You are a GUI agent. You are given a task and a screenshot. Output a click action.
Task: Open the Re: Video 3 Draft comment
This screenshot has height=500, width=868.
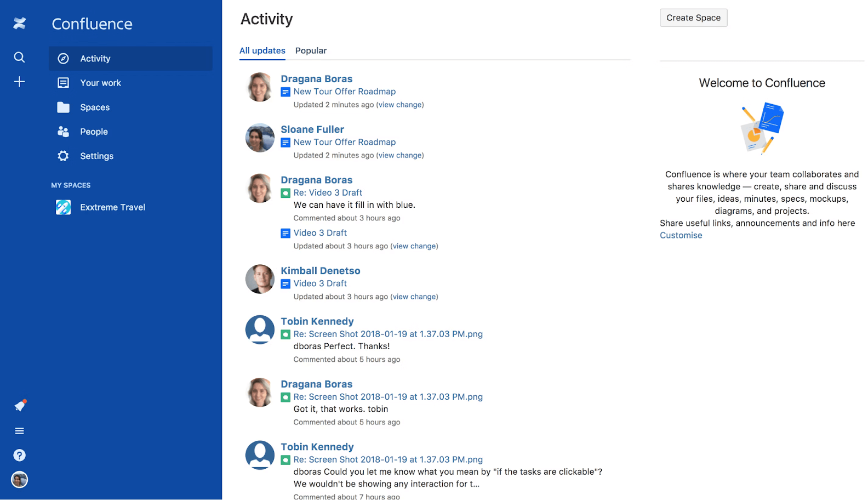(x=328, y=192)
